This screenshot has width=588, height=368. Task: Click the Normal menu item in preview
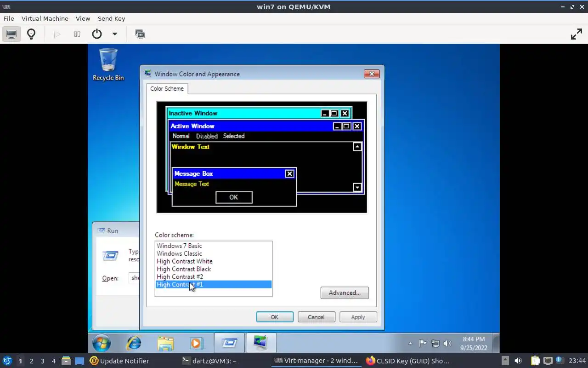point(181,136)
